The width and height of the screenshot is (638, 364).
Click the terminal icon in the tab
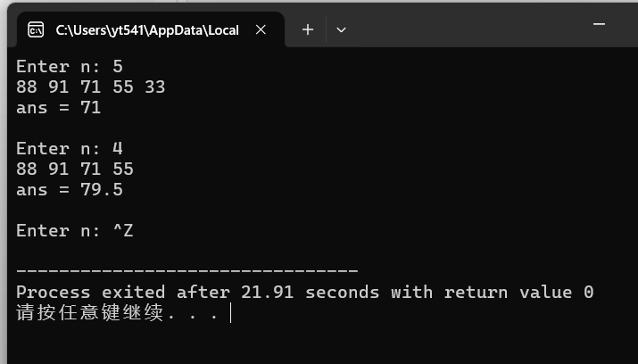[36, 30]
